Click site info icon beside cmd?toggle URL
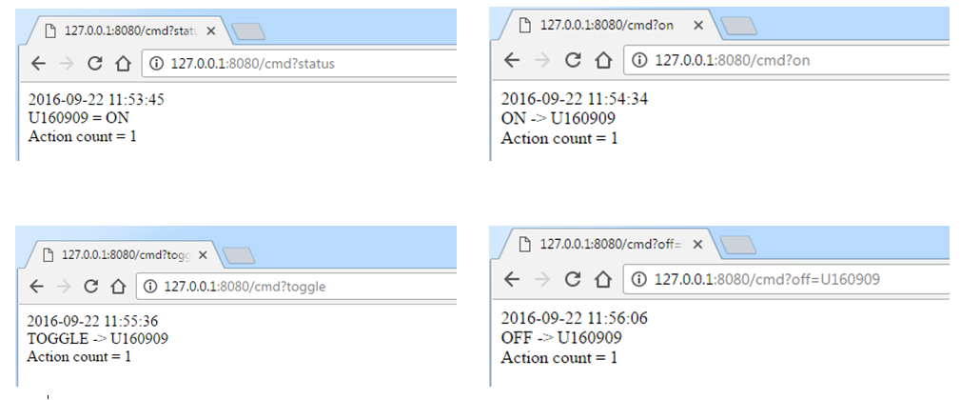 click(150, 286)
